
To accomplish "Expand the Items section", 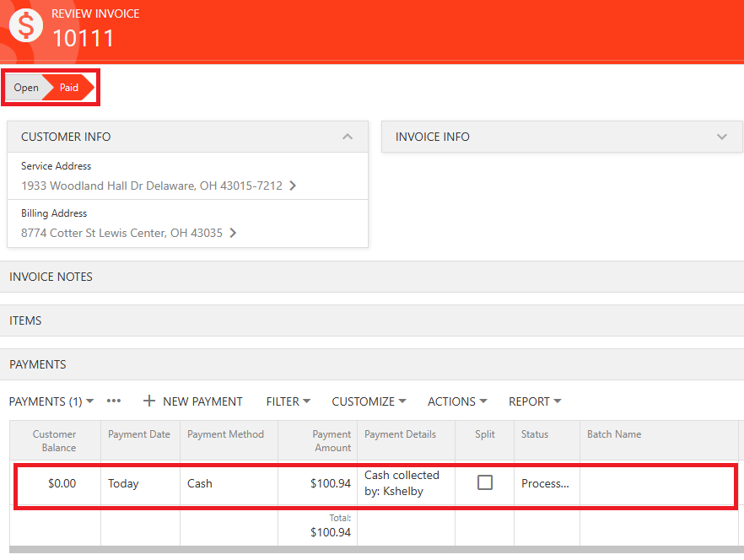I will (372, 320).
